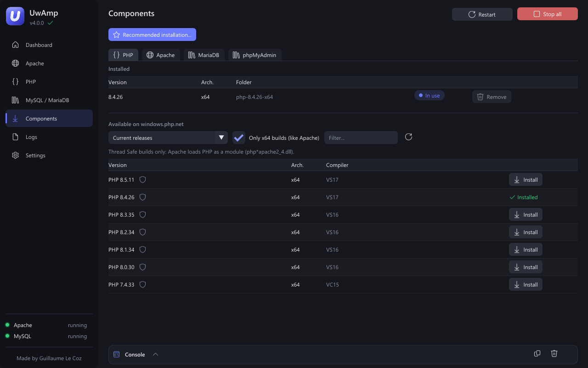Viewport: 588px width, 368px height.
Task: Remove installed PHP 8.4.26
Action: pos(492,97)
